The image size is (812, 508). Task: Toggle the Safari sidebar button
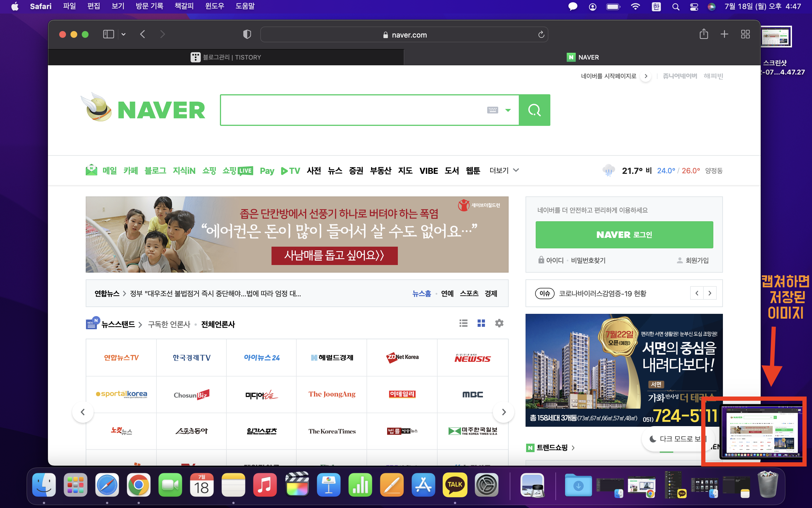click(x=108, y=34)
